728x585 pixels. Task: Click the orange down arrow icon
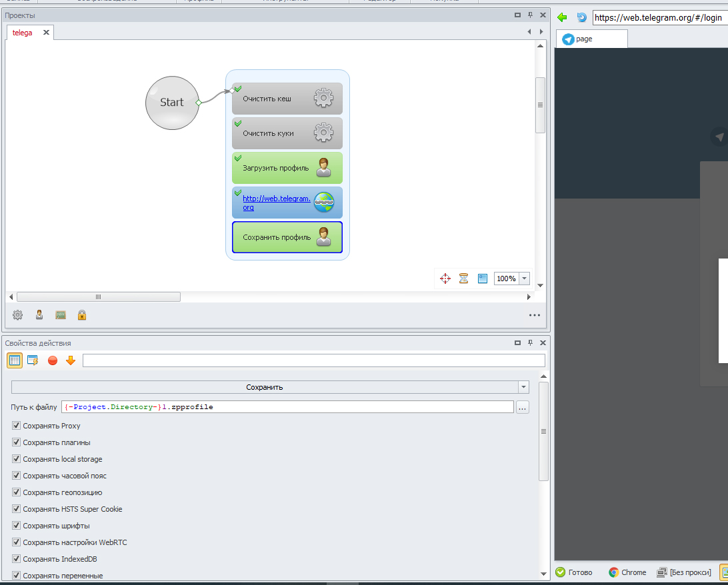pyautogui.click(x=71, y=360)
